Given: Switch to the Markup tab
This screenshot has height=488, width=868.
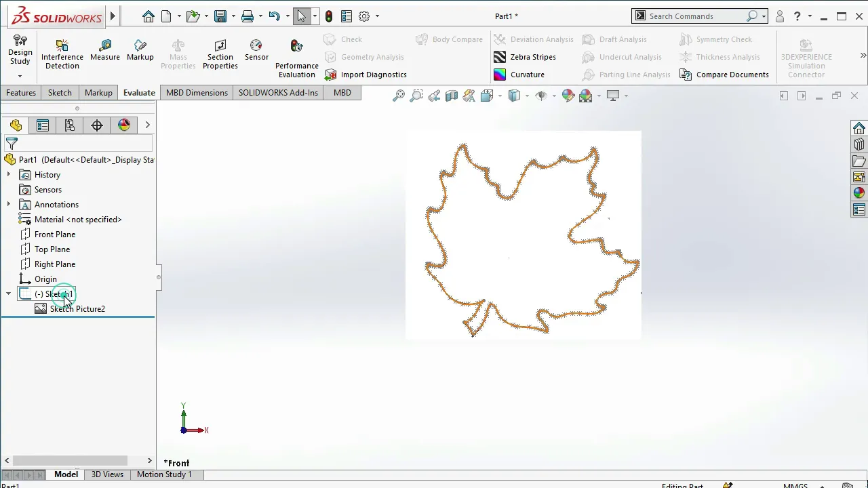Looking at the screenshot, I should pyautogui.click(x=98, y=93).
